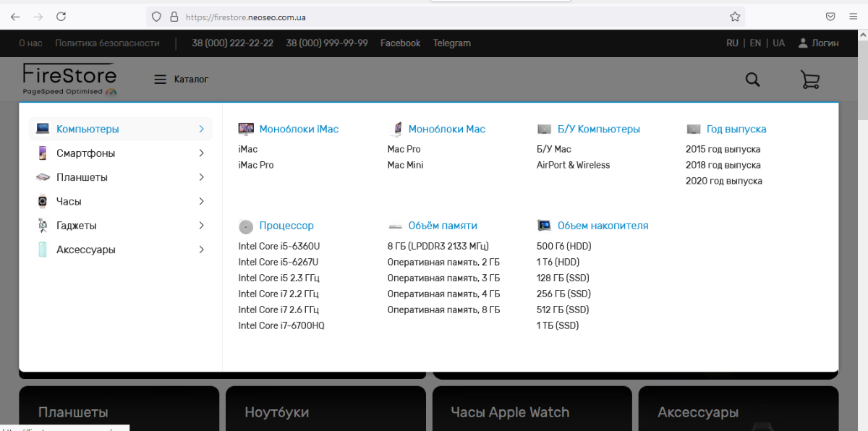This screenshot has height=431, width=868.
Task: Open the О нас link
Action: (30, 43)
